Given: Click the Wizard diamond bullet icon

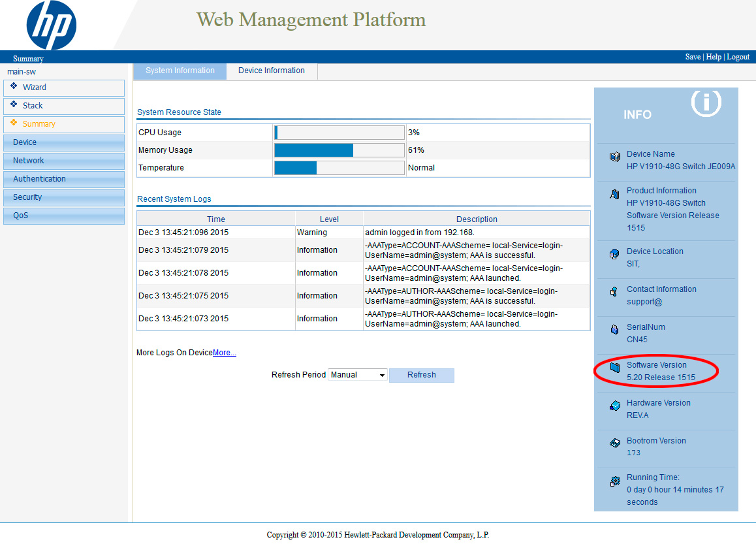Looking at the screenshot, I should [14, 86].
